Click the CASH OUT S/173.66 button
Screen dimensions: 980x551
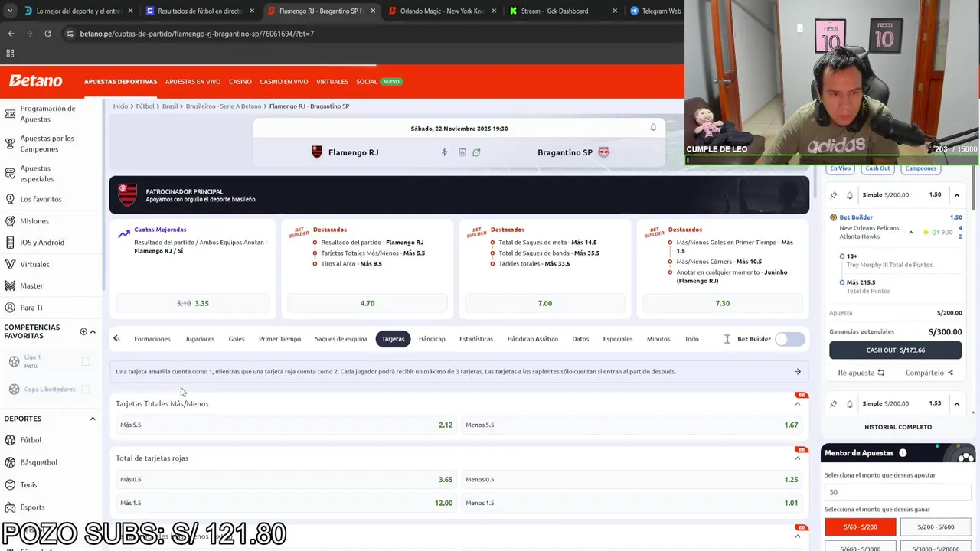pos(895,350)
